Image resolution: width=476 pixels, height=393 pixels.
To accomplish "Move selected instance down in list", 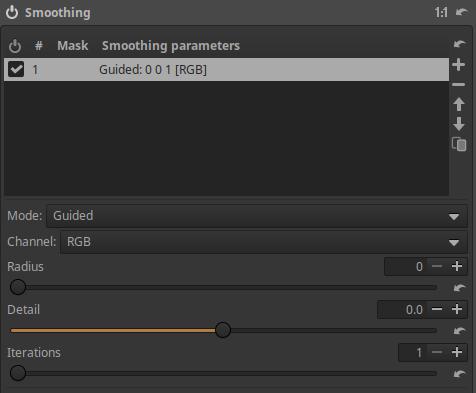I will (x=459, y=124).
